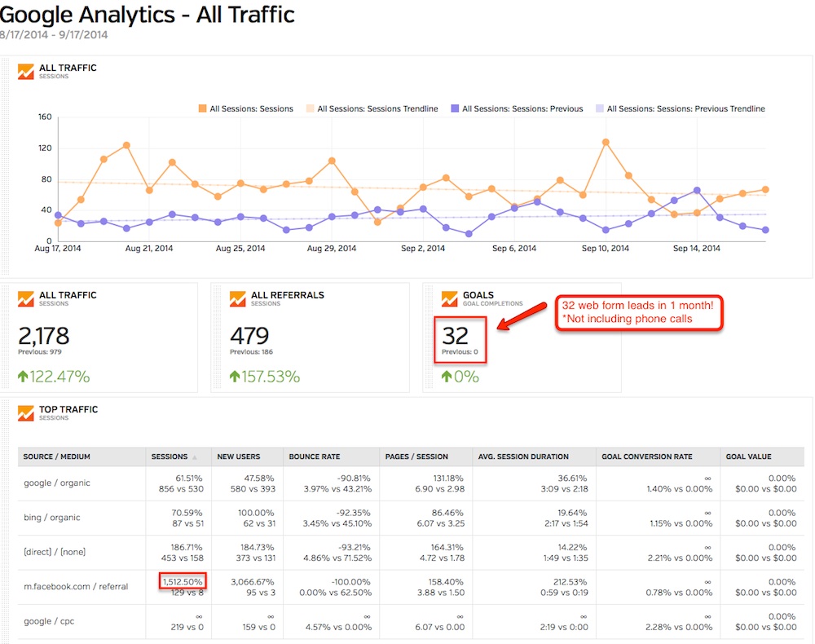The width and height of the screenshot is (815, 644).
Task: Click the Previous: 979 text
Action: click(39, 352)
